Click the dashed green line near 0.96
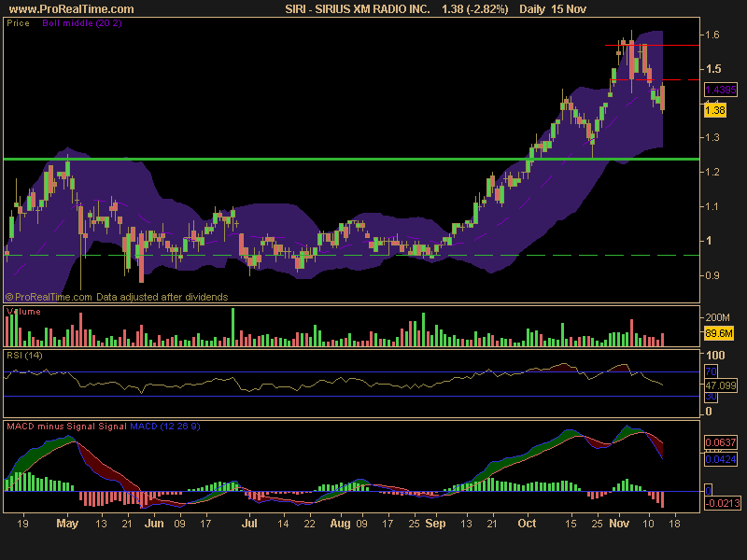Screen dimensions: 747x560 click(x=352, y=256)
